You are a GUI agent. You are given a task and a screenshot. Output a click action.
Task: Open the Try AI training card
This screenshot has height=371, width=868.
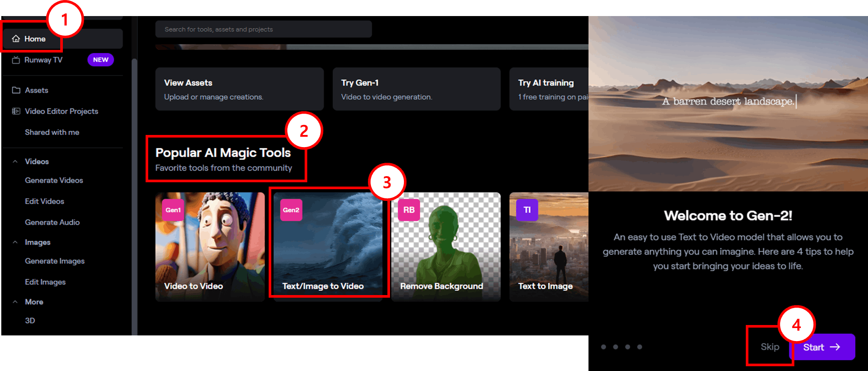point(549,89)
